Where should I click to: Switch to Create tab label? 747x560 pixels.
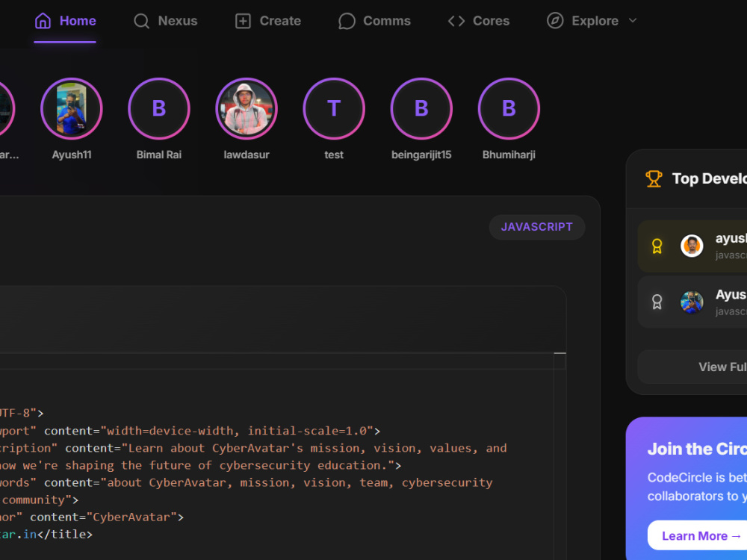point(280,21)
